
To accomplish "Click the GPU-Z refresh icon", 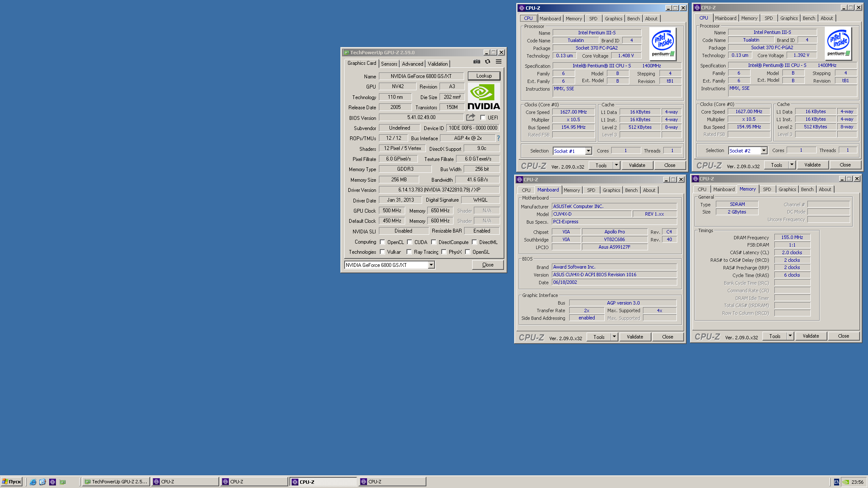I will (488, 61).
